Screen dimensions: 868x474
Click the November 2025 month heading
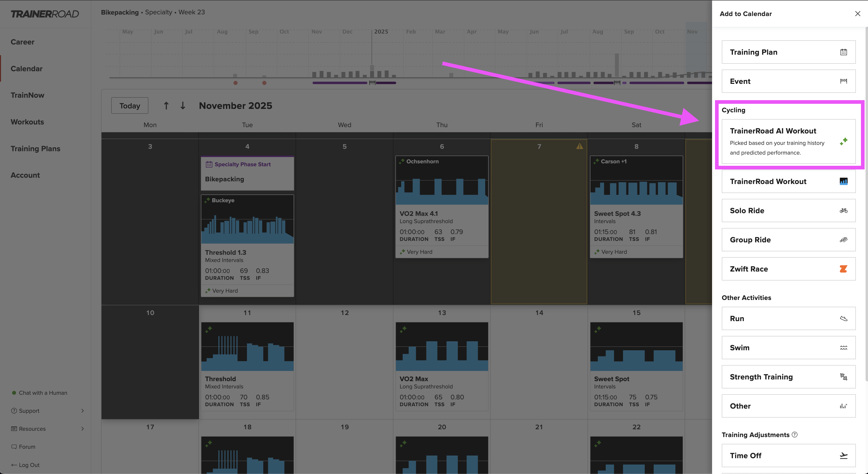(236, 105)
